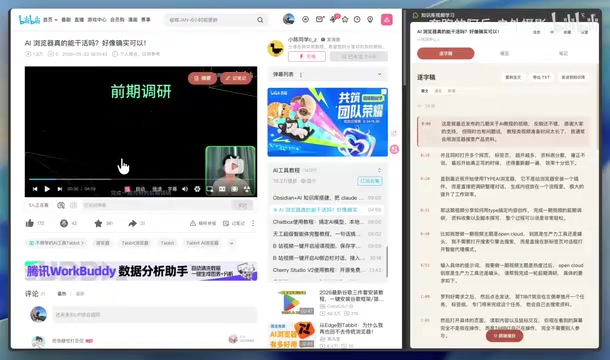Image resolution: width=610 pixels, height=360 pixels.
Task: Open the favorites star icon in header
Action: click(x=345, y=19)
